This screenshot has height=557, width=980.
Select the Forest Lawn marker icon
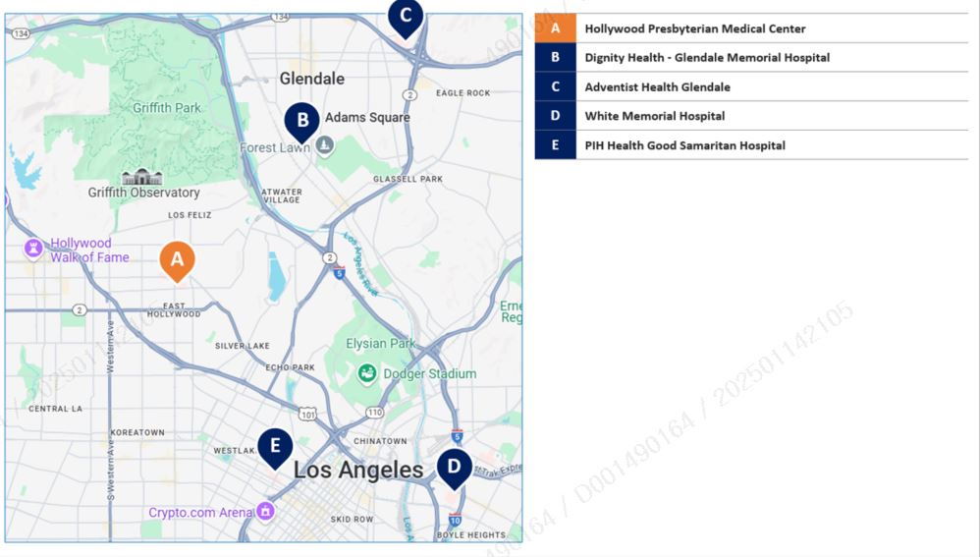point(325,146)
